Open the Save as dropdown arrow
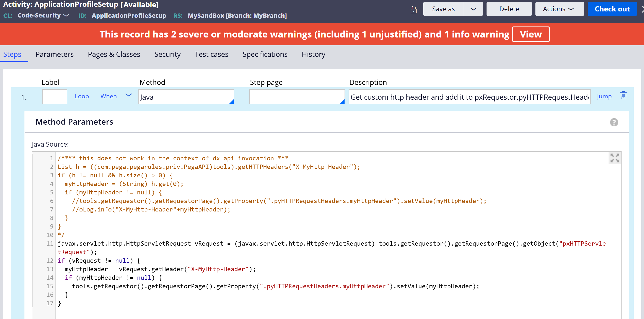The width and height of the screenshot is (644, 319). [473, 9]
